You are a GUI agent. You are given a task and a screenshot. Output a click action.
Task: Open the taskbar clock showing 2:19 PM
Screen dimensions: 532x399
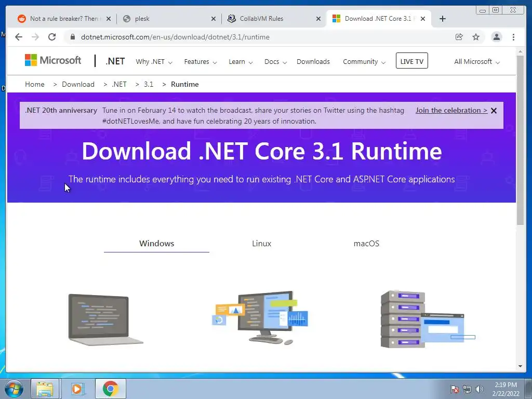coord(506,389)
